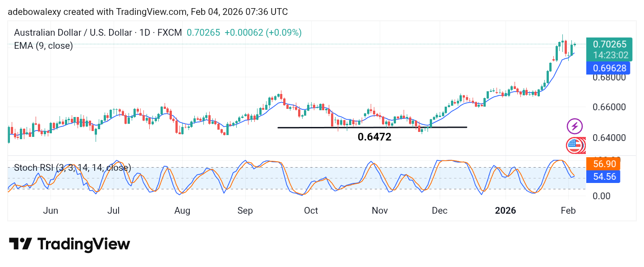Click the 0.6472 support level annotation
Viewport: 644px width, 267px height.
tap(374, 137)
